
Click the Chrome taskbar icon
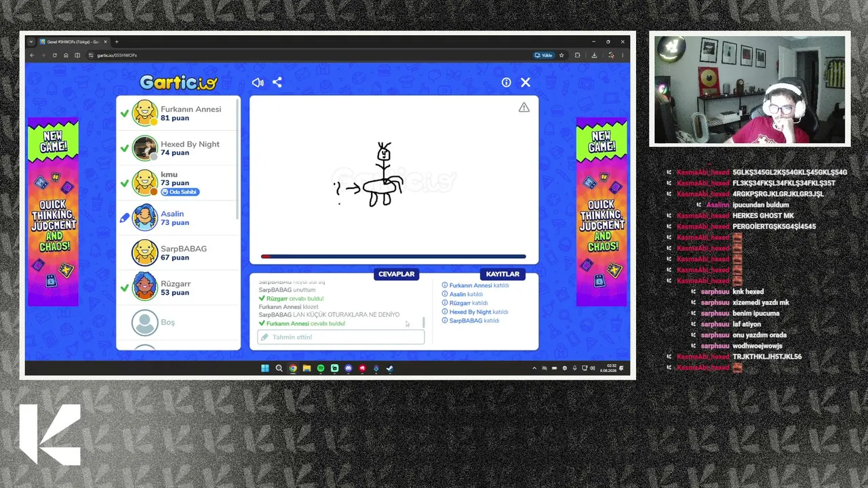pyautogui.click(x=293, y=368)
